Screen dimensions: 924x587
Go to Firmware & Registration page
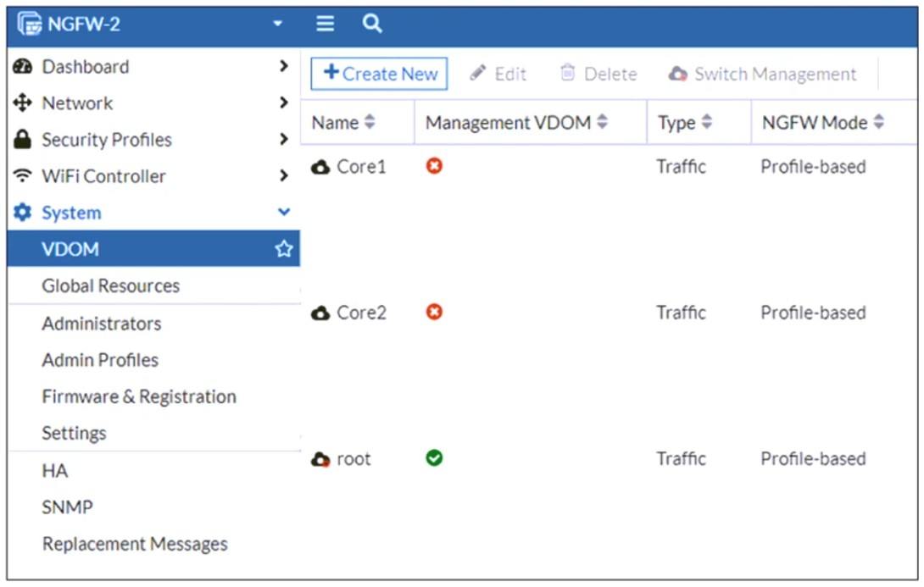[139, 396]
